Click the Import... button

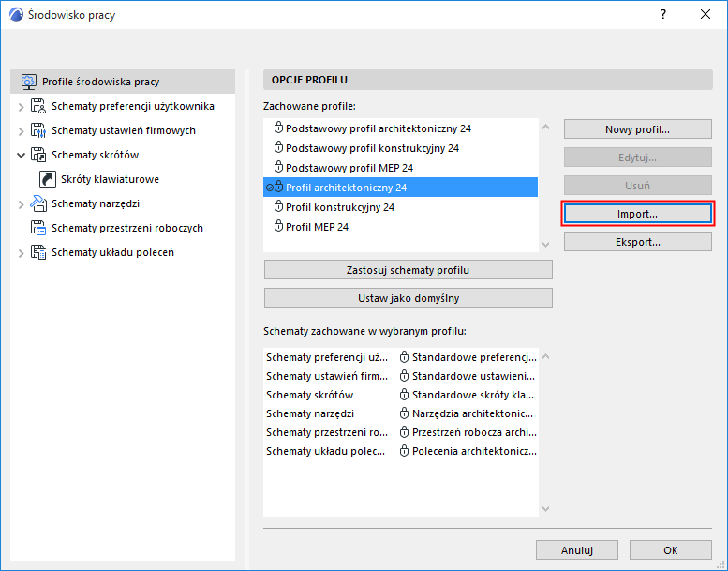(637, 214)
